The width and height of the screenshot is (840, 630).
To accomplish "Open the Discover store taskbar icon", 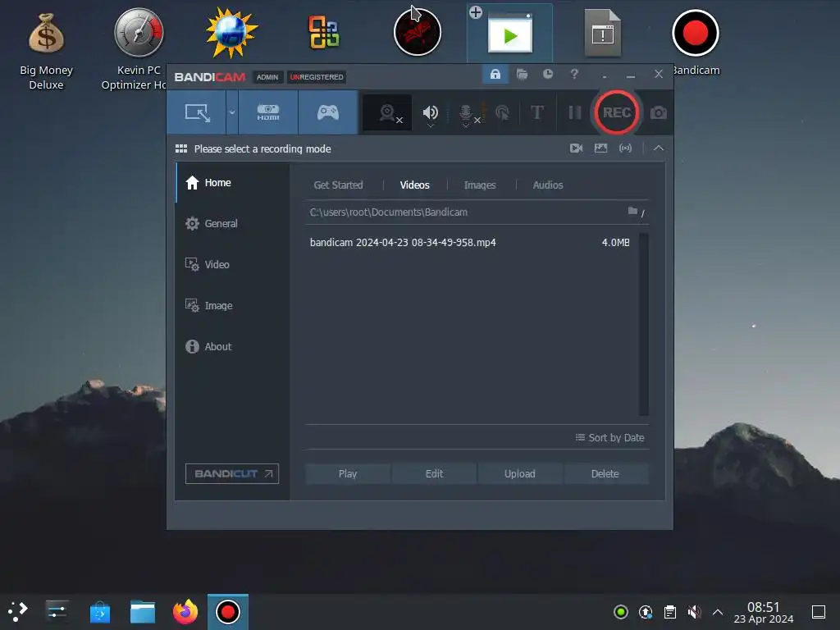I will coord(99,612).
